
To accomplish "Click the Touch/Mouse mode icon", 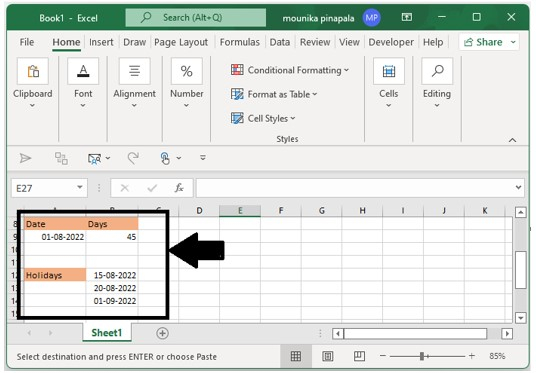I will [x=165, y=158].
